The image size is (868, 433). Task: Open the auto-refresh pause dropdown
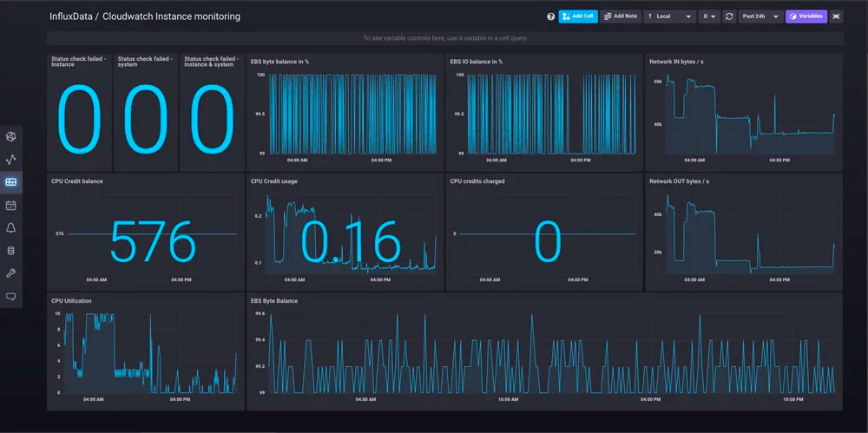pyautogui.click(x=709, y=16)
